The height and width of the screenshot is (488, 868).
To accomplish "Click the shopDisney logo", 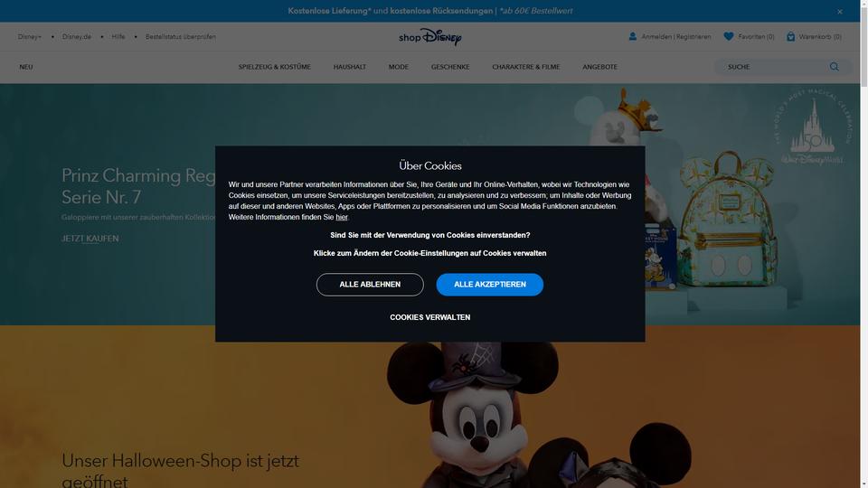I will coord(430,36).
